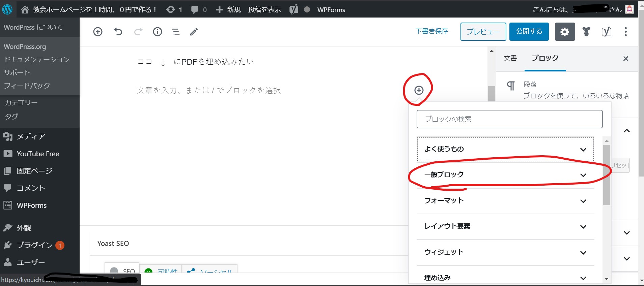Open プラグイン in the sidebar menu
This screenshot has height=286, width=644.
(x=34, y=245)
